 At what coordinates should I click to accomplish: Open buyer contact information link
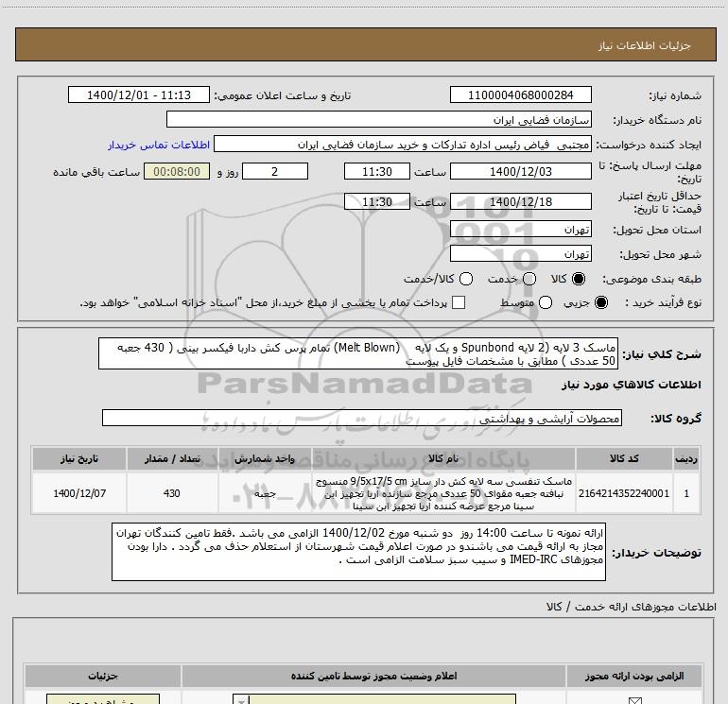coord(159,146)
